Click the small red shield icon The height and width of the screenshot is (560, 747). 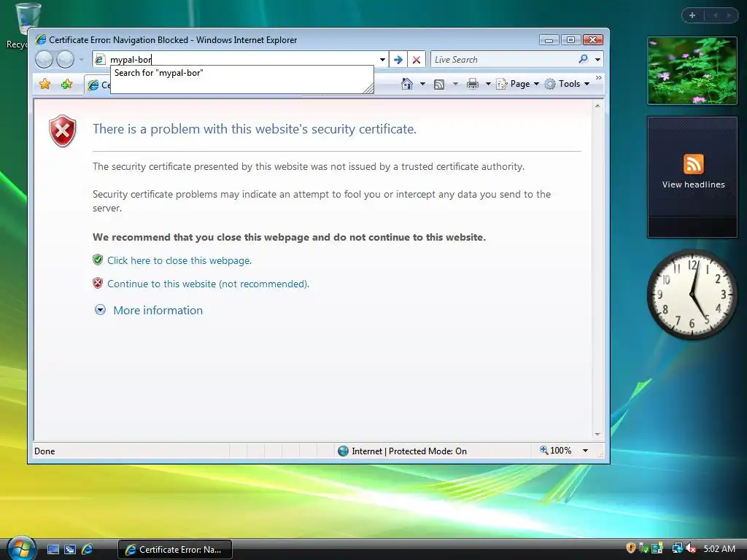(x=98, y=284)
